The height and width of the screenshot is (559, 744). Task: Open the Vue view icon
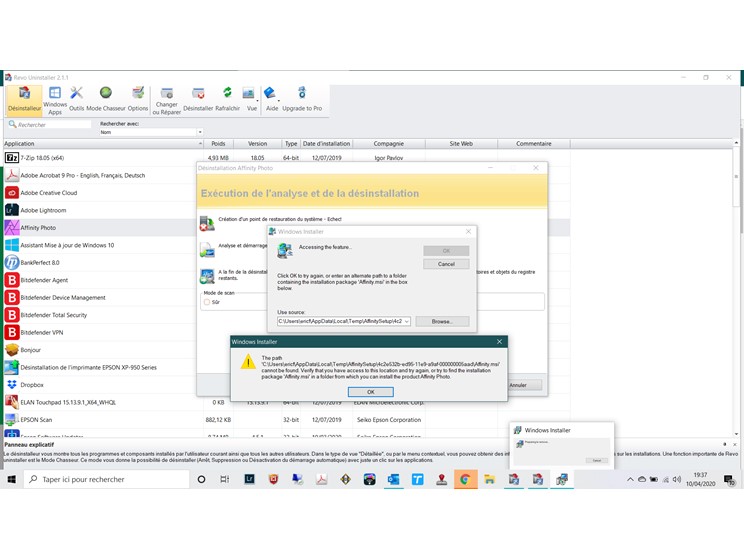250,100
